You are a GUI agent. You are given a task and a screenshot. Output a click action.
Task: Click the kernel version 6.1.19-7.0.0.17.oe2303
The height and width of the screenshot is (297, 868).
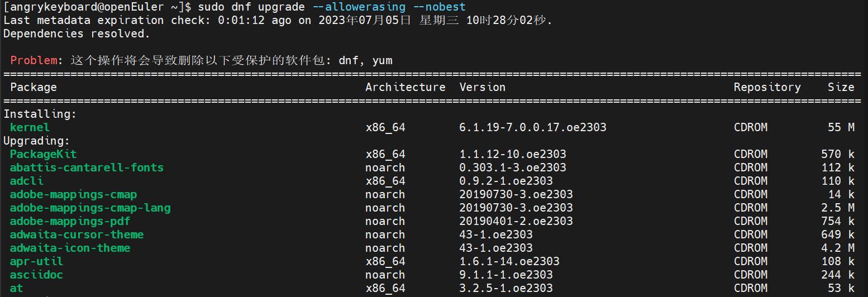[532, 127]
